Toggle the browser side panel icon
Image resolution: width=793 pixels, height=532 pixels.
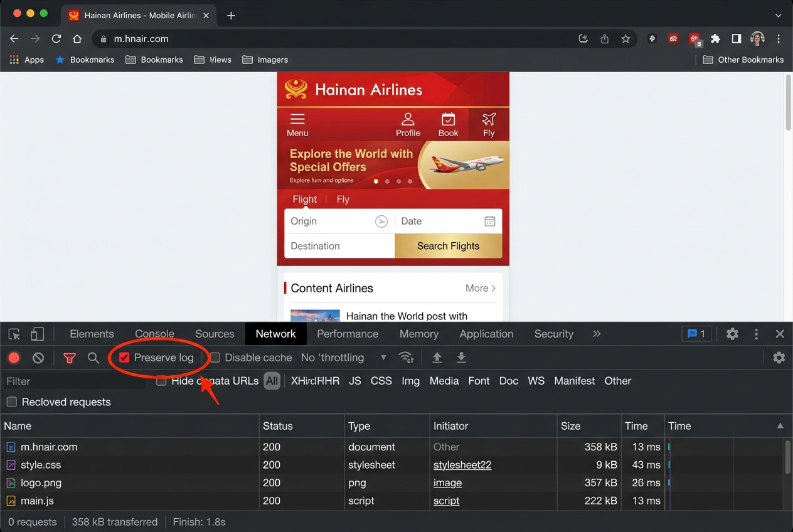pos(737,39)
